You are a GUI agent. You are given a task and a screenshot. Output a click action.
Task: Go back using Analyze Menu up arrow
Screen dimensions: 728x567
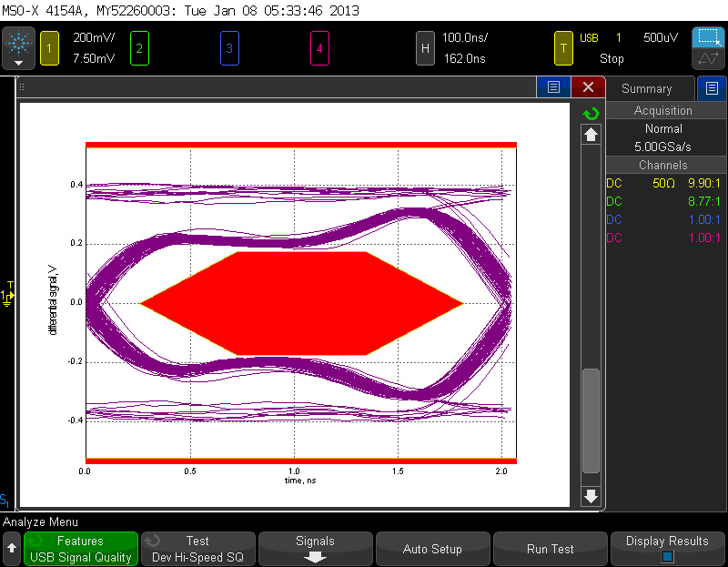(12, 549)
